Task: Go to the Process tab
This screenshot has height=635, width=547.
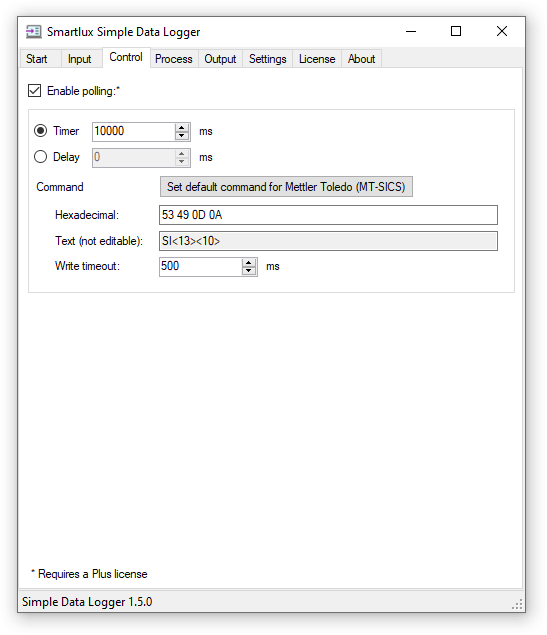Action: coord(174,59)
